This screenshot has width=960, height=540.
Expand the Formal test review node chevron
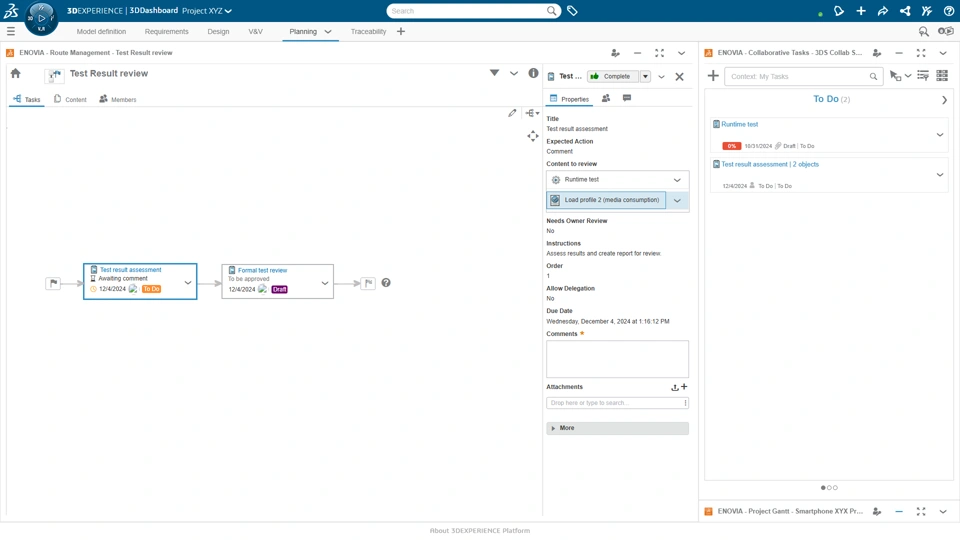325,283
